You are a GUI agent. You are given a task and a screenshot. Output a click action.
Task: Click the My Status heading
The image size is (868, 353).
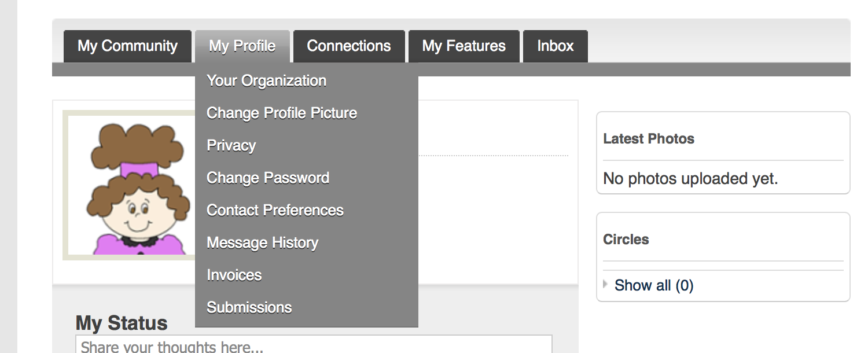[x=122, y=323]
